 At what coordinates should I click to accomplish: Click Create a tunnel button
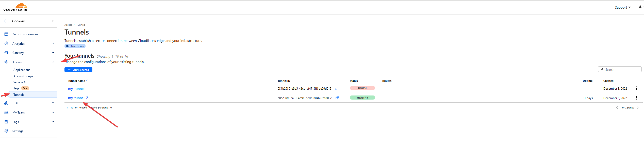point(78,70)
